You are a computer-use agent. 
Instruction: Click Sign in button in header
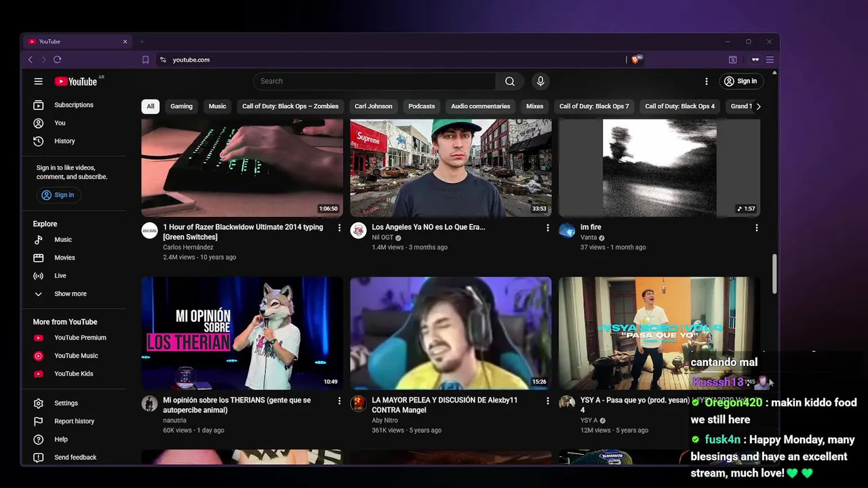point(741,81)
